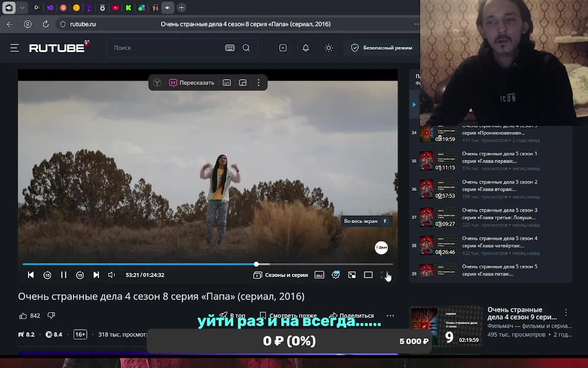The height and width of the screenshot is (368, 588).
Task: Open the Фильмач channel link
Action: point(529,326)
